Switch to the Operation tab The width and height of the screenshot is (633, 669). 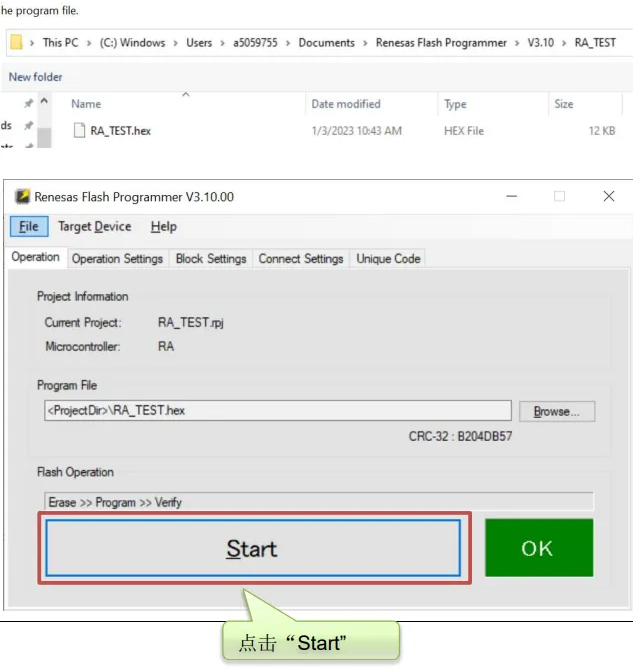36,257
